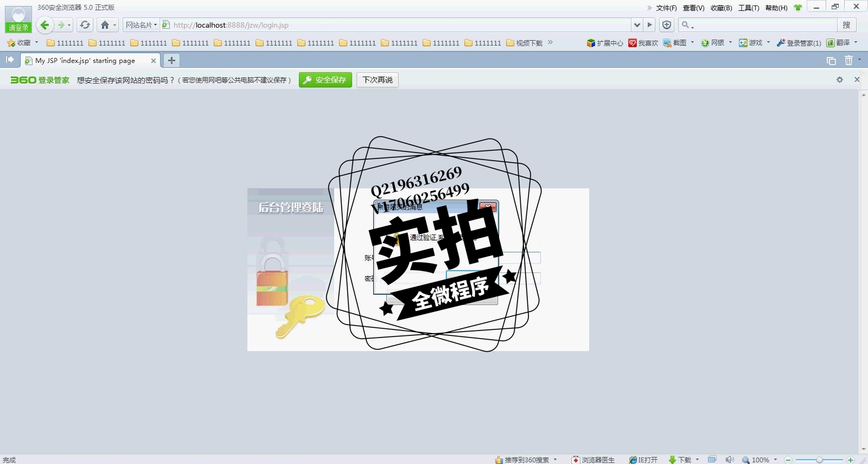Click the green shirt skin icon
The width and height of the screenshot is (868, 464).
coord(797,8)
